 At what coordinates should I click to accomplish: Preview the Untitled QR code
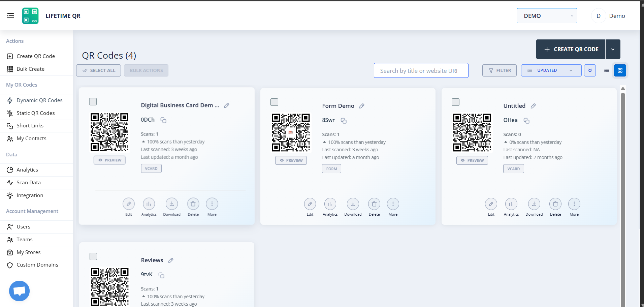472,160
